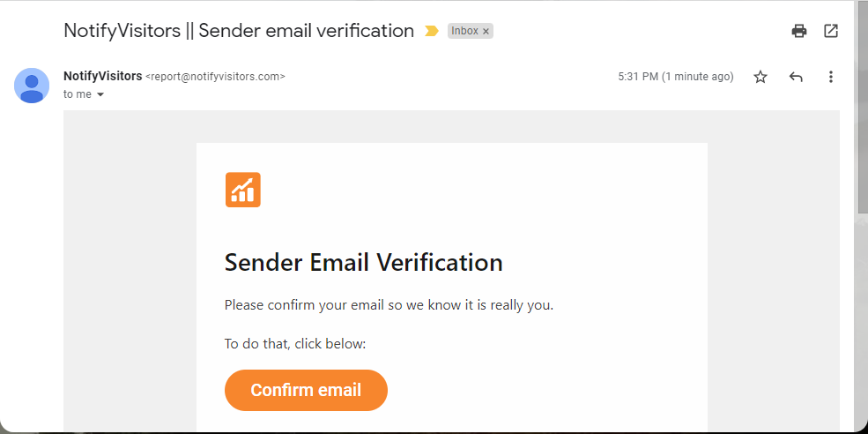Click the report@notifyvisitors.com address
The image size is (868, 434).
215,77
